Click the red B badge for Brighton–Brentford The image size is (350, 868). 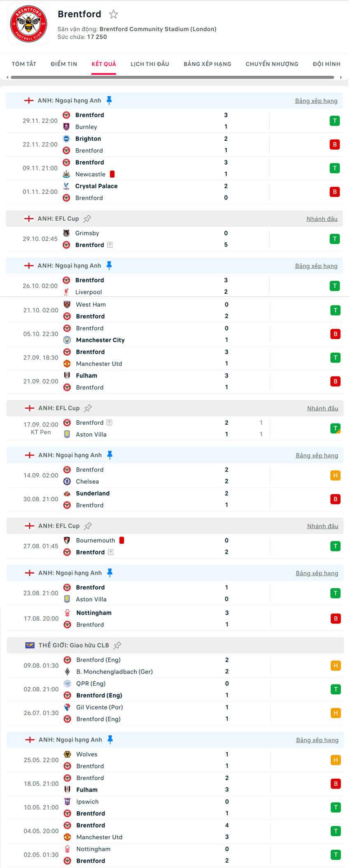tap(334, 144)
